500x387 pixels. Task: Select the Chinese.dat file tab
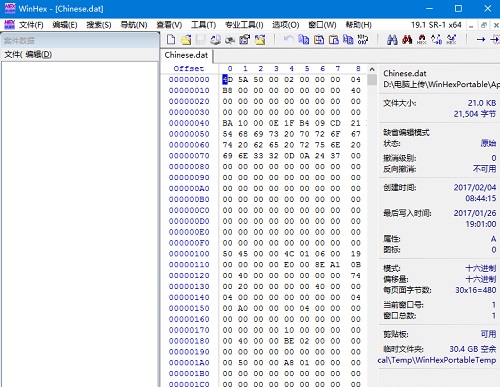(186, 55)
